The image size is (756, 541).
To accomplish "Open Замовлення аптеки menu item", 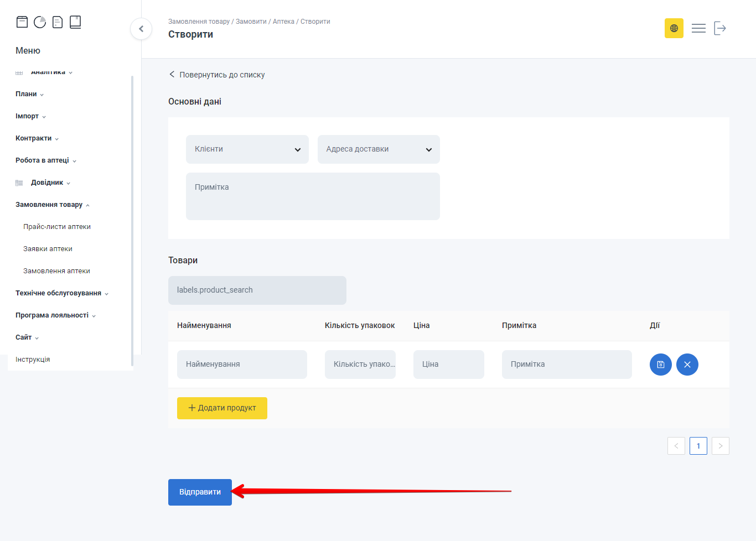I will click(x=56, y=271).
